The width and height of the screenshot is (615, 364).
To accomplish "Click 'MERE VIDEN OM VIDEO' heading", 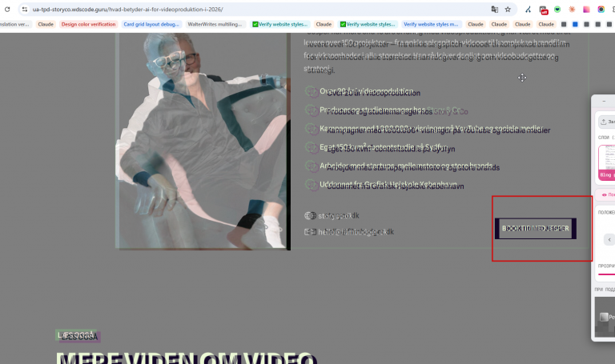I will [x=187, y=358].
